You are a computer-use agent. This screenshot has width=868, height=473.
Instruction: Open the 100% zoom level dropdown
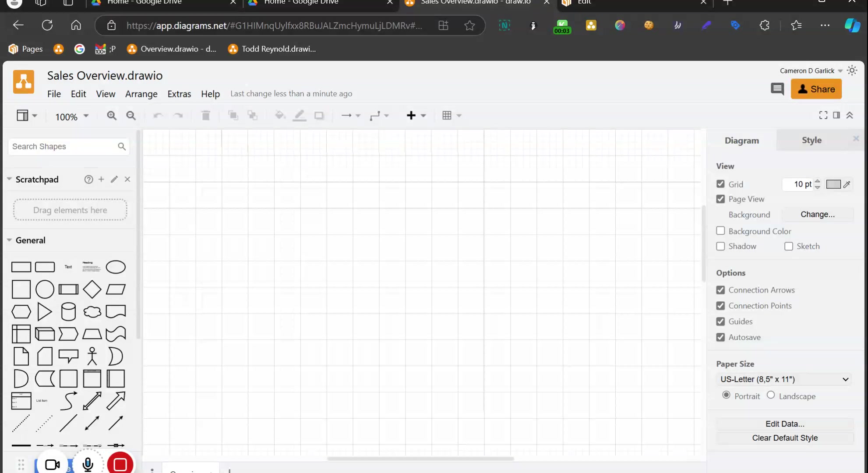[x=72, y=116]
